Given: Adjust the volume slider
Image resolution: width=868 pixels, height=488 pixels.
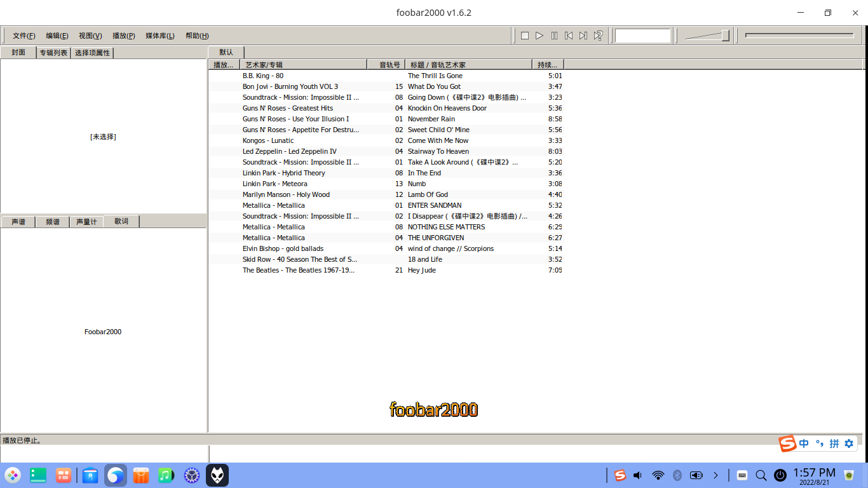Looking at the screenshot, I should 705,36.
